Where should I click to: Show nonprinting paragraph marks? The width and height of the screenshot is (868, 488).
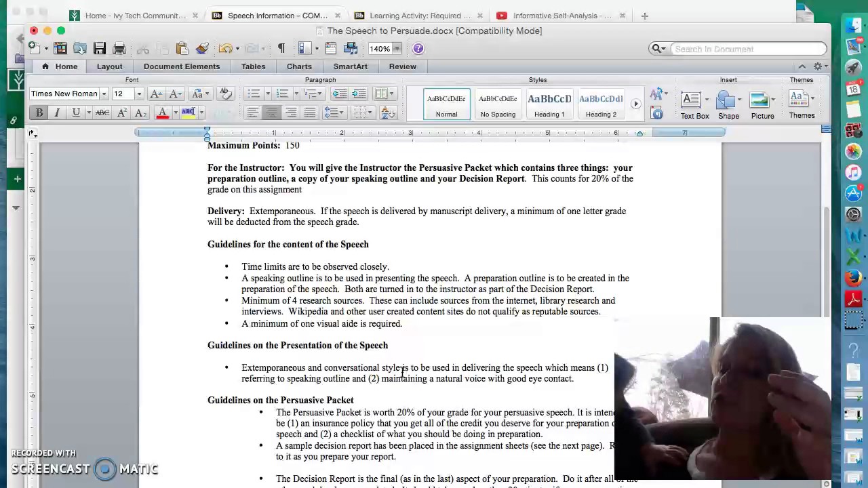pos(281,48)
